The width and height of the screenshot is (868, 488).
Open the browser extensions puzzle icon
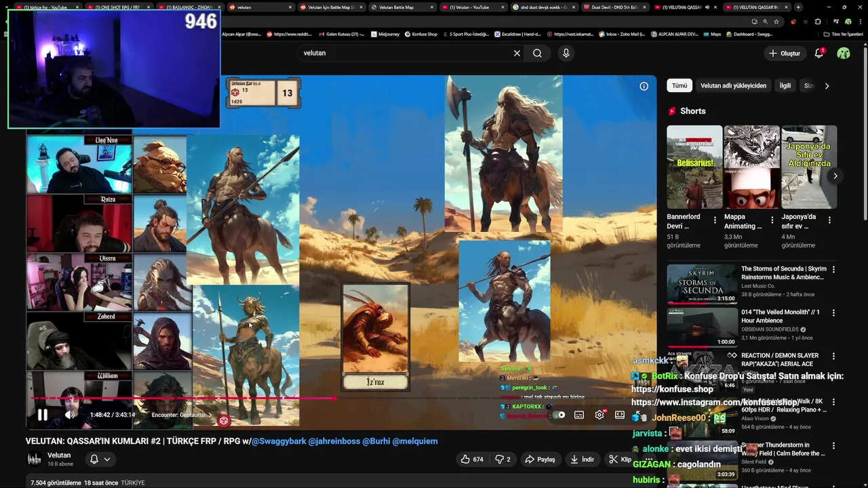click(818, 21)
